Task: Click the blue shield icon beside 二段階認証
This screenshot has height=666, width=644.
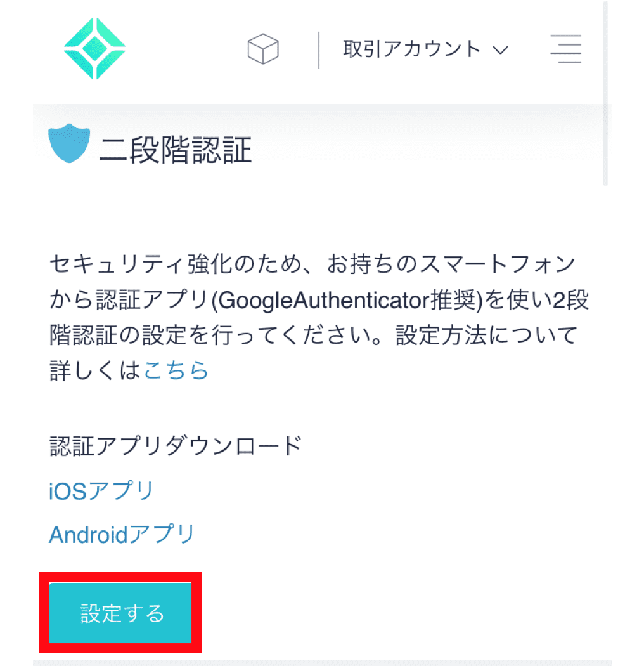Action: coord(68,143)
